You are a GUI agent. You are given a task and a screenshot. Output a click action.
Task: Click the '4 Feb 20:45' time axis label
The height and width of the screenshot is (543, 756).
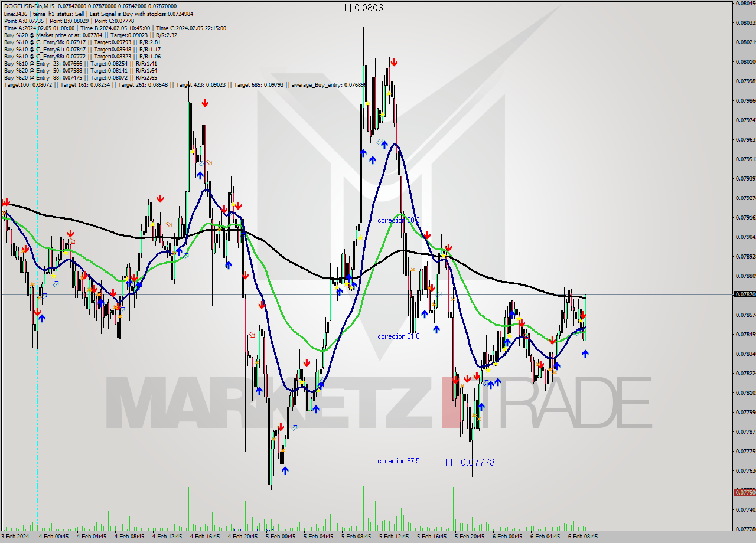click(x=243, y=537)
